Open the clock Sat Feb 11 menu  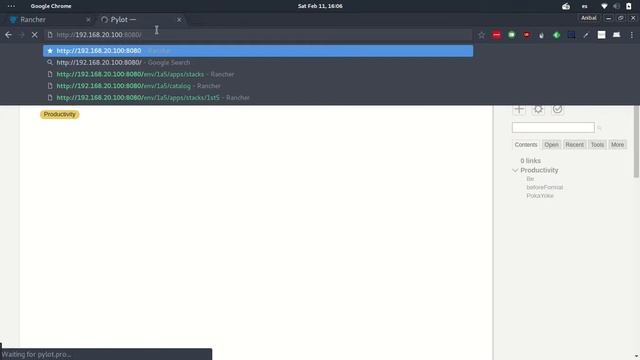[320, 6]
